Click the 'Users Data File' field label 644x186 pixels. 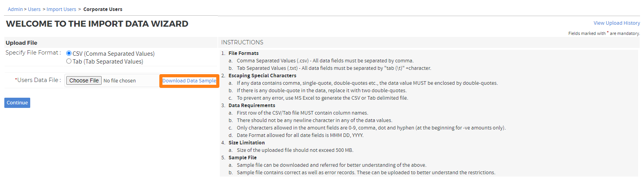[x=38, y=80]
